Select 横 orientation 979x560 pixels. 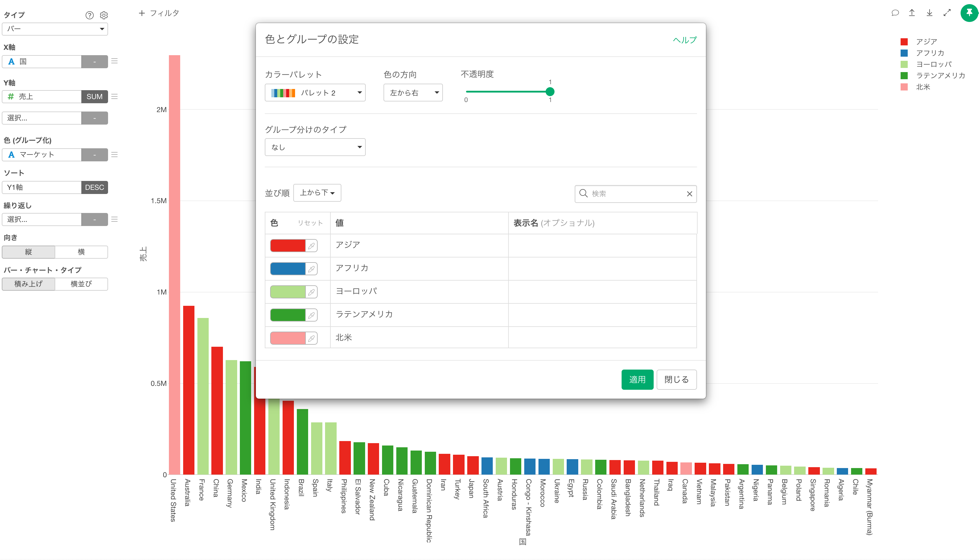(81, 252)
